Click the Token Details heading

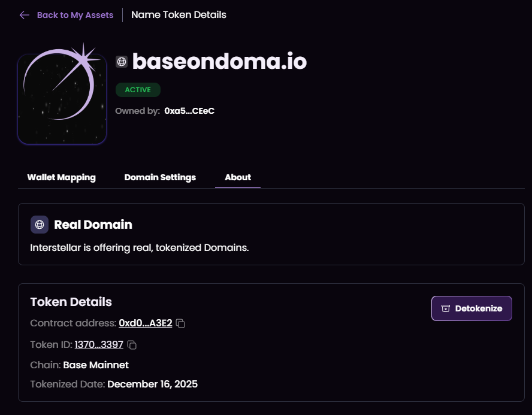pyautogui.click(x=71, y=302)
